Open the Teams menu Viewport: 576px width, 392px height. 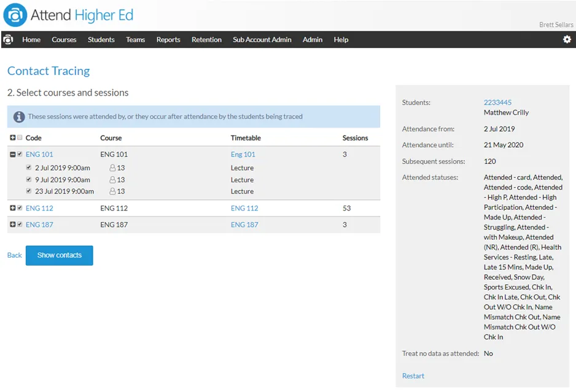click(135, 40)
